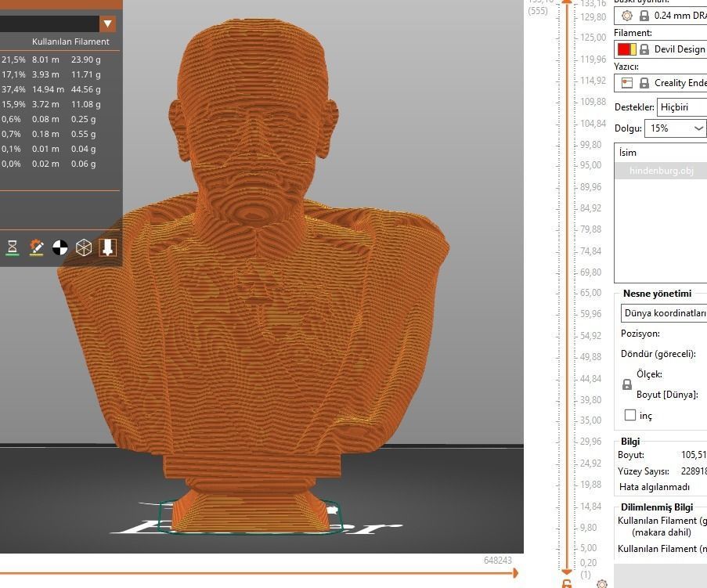Click the 65,00 layer height tick
The image size is (707, 588).
tap(590, 293)
